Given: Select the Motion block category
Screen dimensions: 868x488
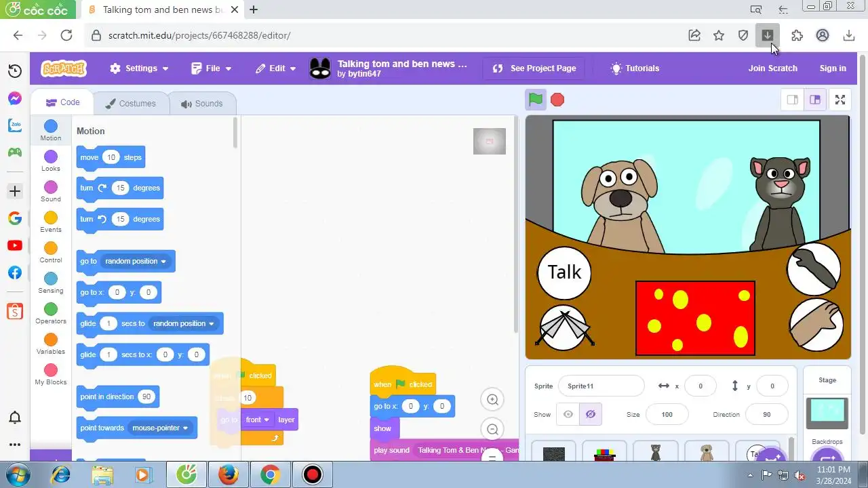Looking at the screenshot, I should (51, 130).
